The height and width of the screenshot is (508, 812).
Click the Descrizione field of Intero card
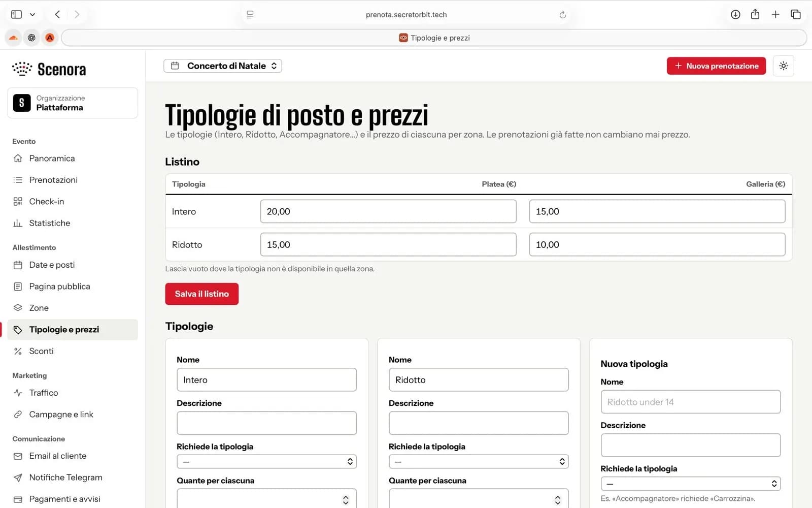tap(266, 423)
